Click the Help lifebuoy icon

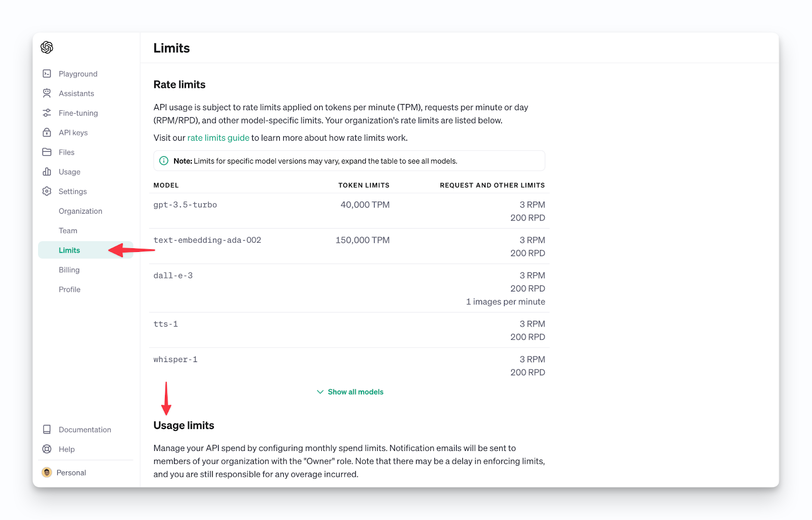click(x=47, y=449)
